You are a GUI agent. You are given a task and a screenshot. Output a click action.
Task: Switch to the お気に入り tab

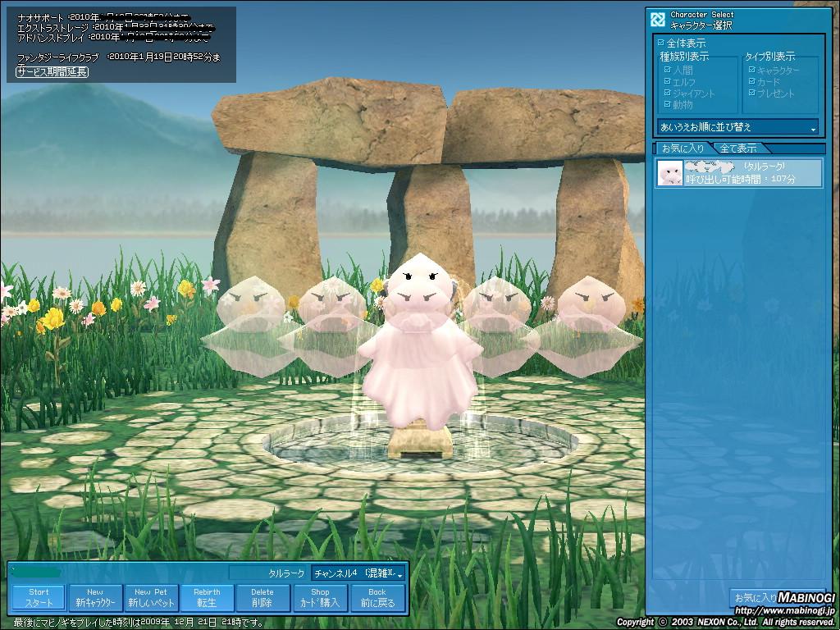pos(682,148)
